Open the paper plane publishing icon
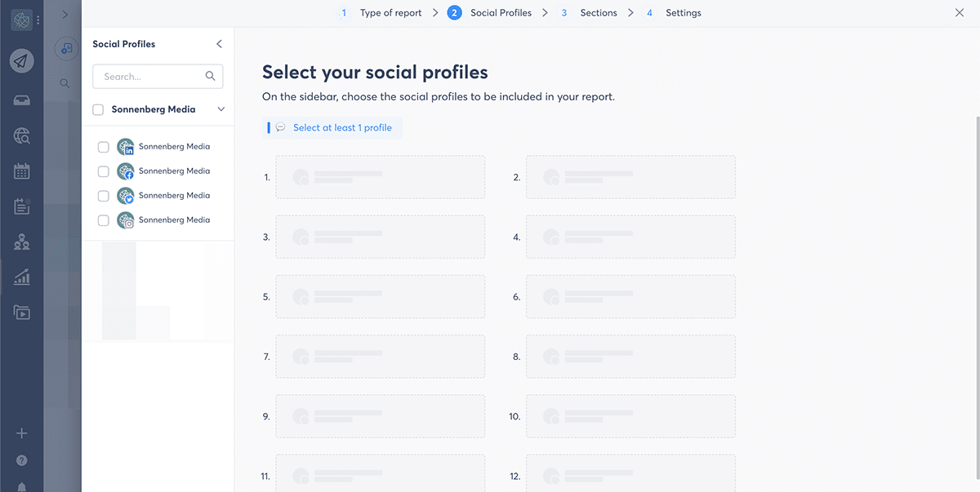This screenshot has height=492, width=980. pyautogui.click(x=22, y=60)
